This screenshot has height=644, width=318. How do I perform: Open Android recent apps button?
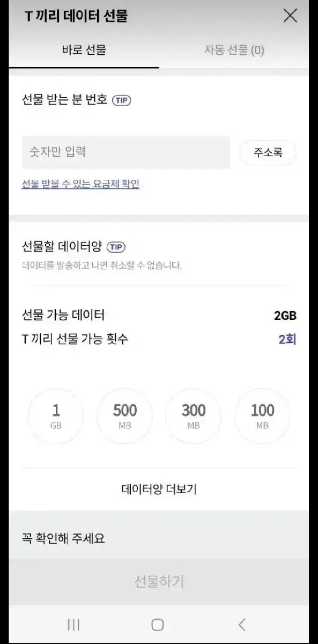point(73,624)
